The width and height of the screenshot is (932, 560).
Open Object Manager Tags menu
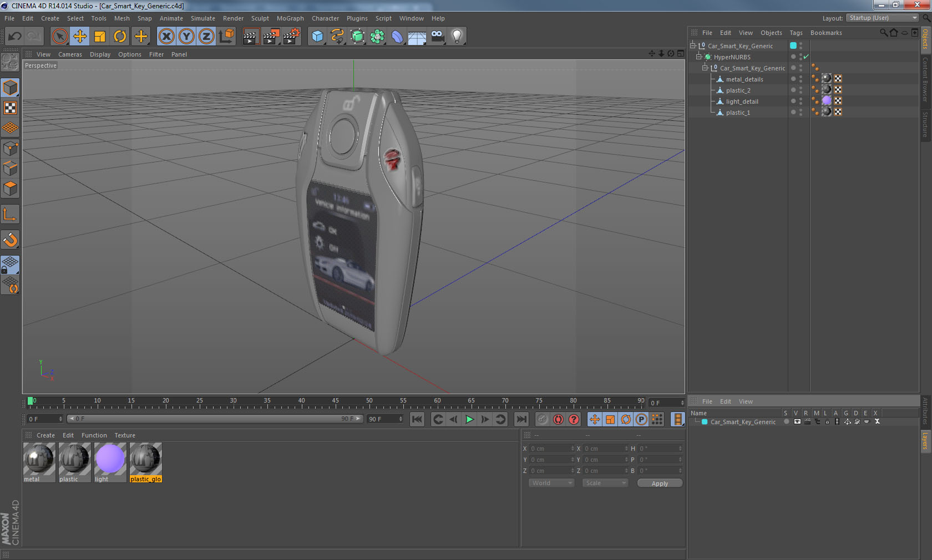796,33
